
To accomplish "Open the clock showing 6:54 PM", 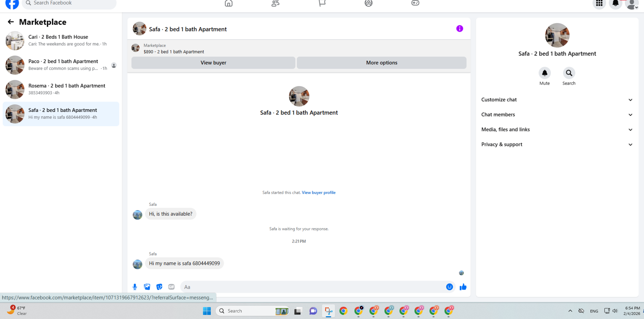I will [632, 311].
